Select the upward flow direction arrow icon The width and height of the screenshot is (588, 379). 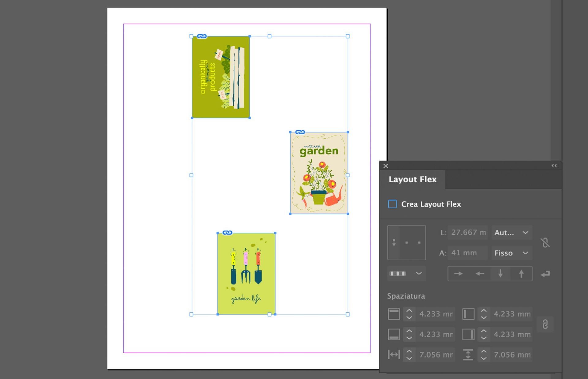coord(521,274)
